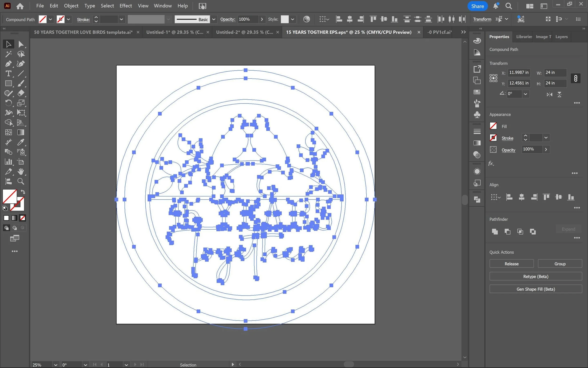Set paint mode to None in toolbox

[23, 218]
